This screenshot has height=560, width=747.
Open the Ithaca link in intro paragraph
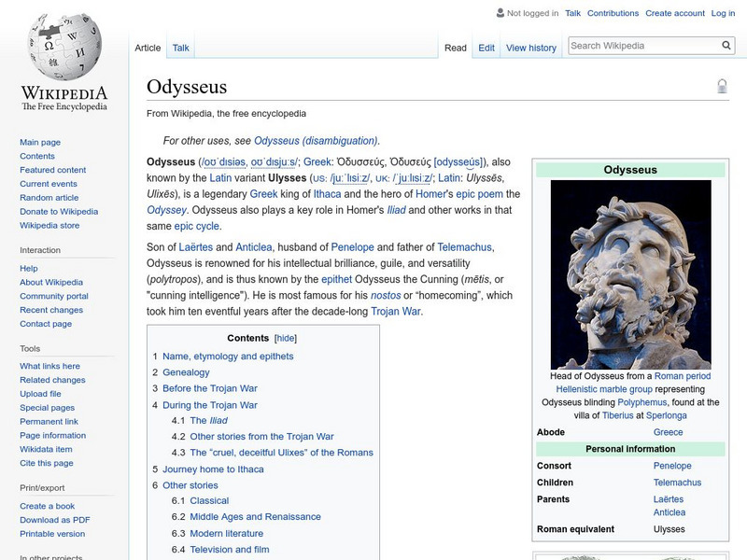(x=327, y=194)
